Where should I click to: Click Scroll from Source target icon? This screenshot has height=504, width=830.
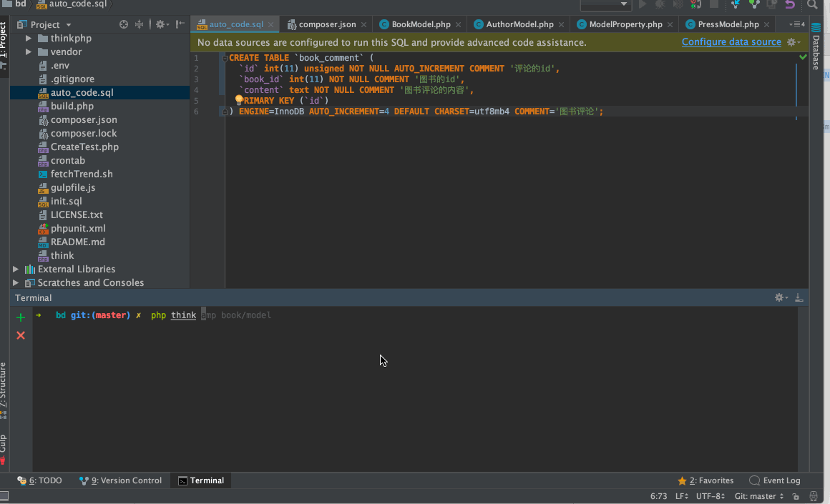(123, 24)
